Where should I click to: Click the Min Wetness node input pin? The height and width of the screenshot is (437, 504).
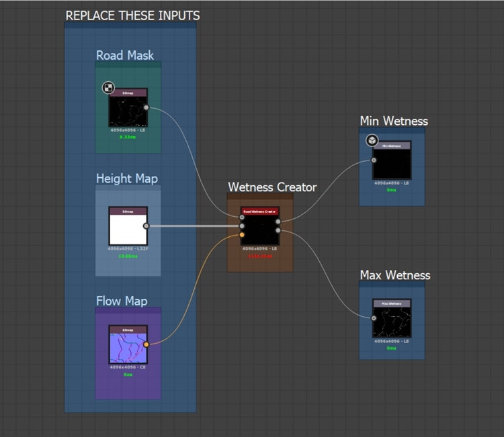click(374, 160)
